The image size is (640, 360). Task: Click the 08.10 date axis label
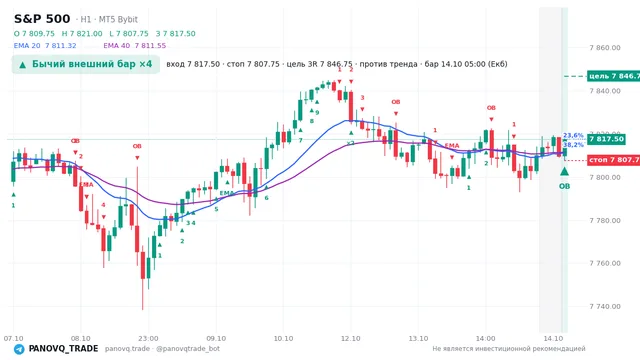point(80,338)
